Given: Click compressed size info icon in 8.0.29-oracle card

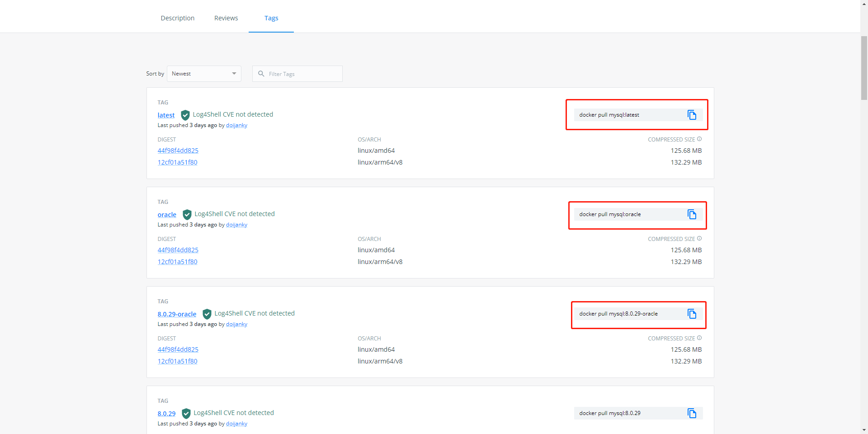Looking at the screenshot, I should [x=699, y=338].
